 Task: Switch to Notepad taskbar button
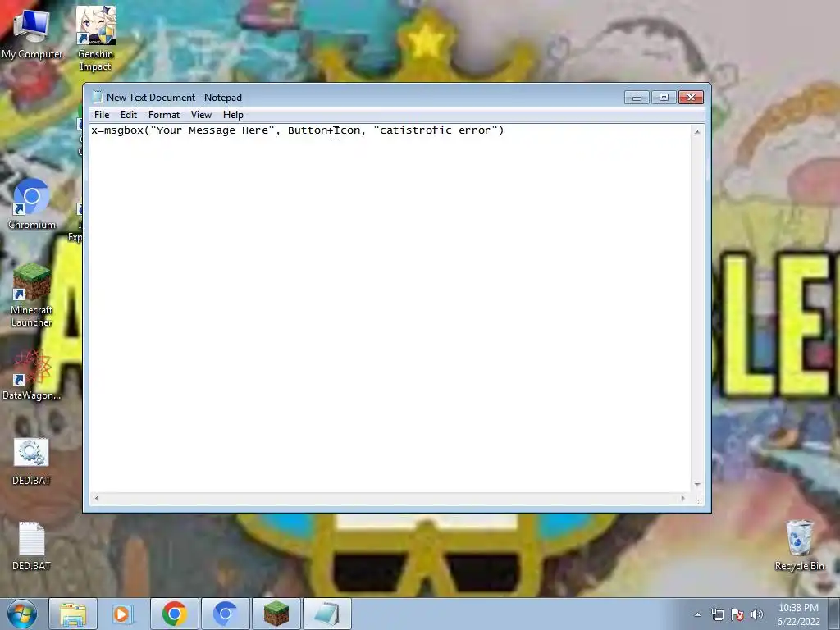click(x=327, y=614)
